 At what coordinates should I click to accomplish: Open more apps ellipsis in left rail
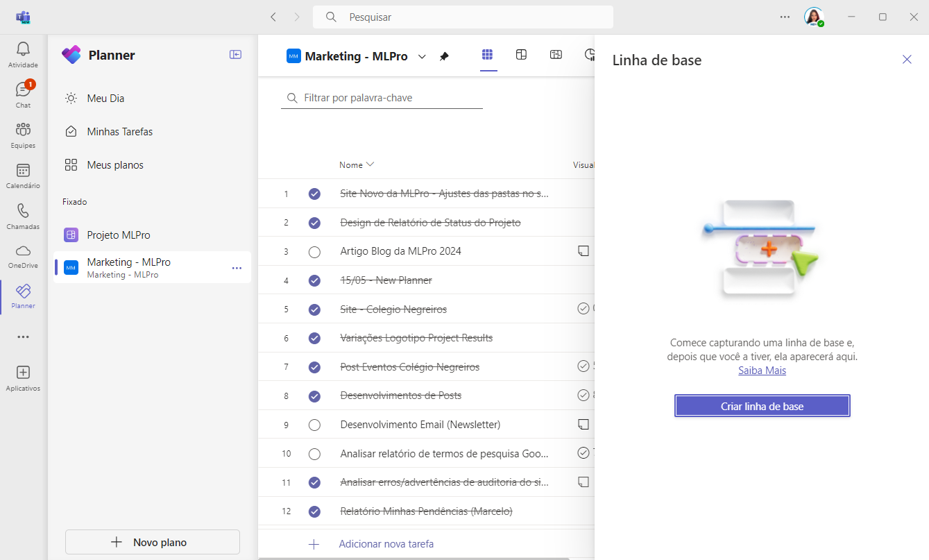pyautogui.click(x=23, y=337)
